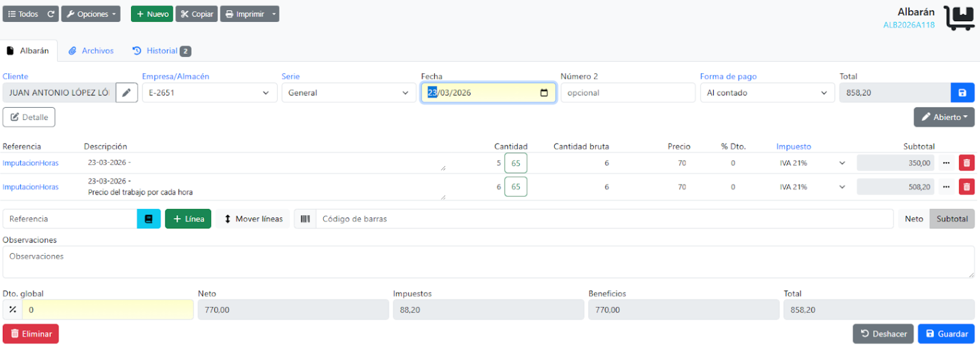The width and height of the screenshot is (980, 355).
Task: Open the calendar picker in Fecha field
Action: (544, 93)
